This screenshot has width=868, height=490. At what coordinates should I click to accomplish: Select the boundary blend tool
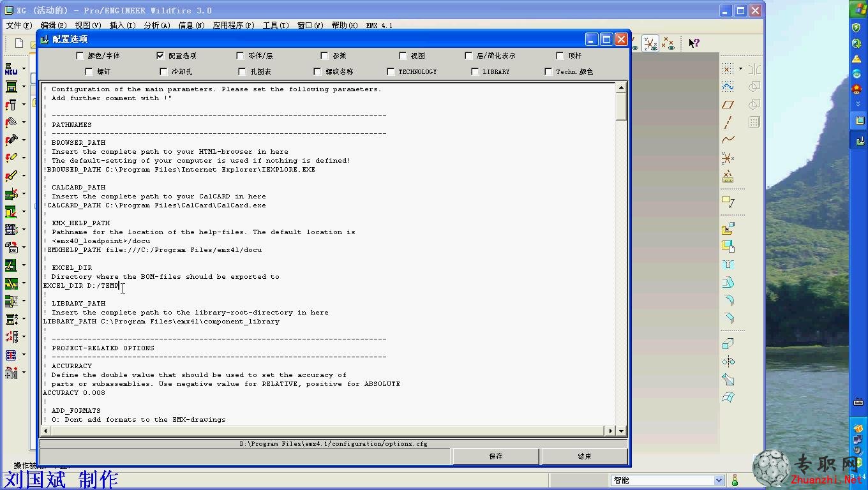[x=728, y=397]
